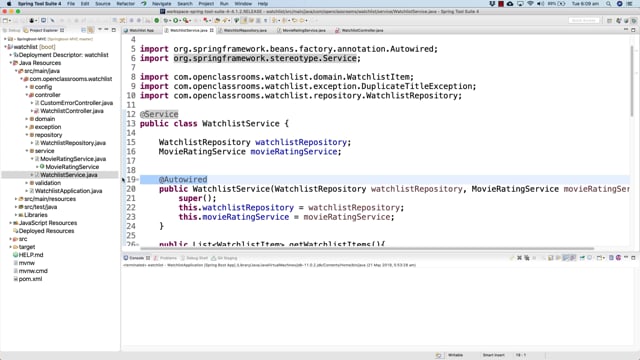
Task: Select HELP.md file
Action: 31,255
